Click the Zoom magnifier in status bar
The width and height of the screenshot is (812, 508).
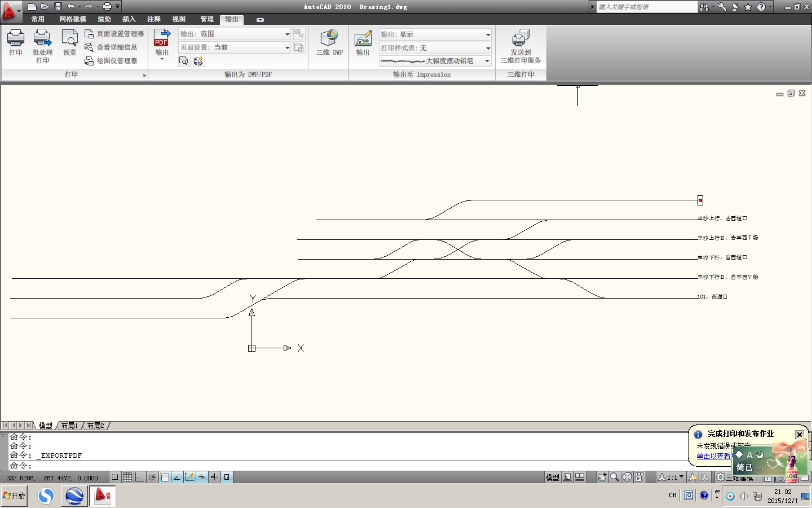point(615,478)
